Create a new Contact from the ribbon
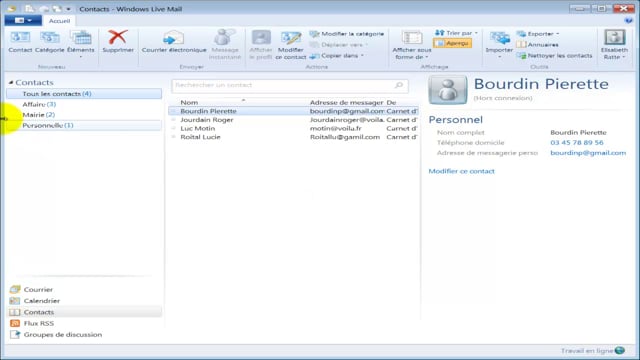Image resolution: width=640 pixels, height=360 pixels. click(x=20, y=42)
